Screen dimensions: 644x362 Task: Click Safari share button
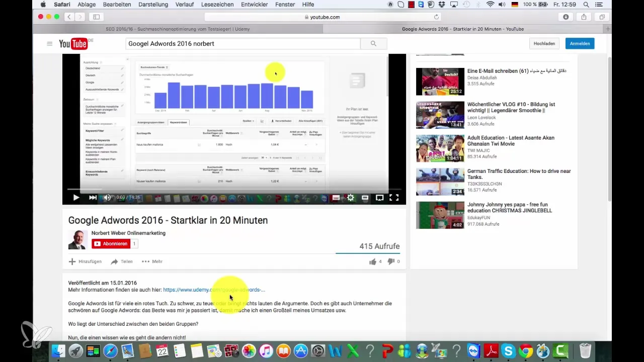[584, 17]
